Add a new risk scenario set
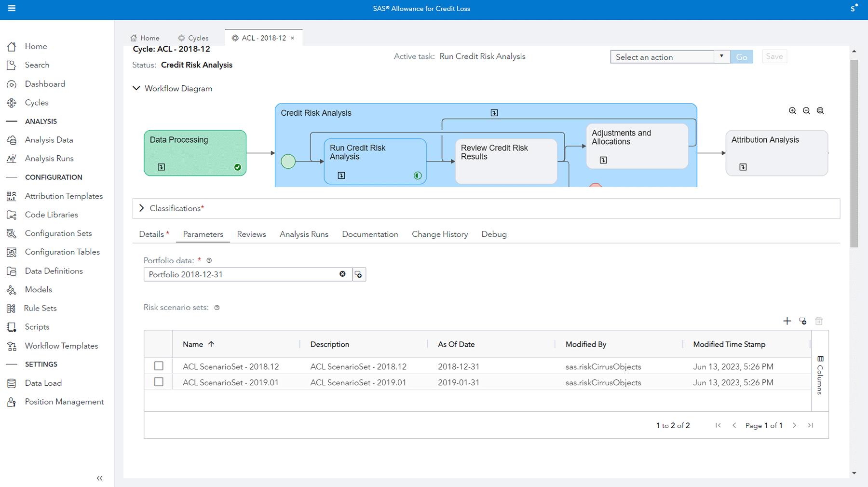This screenshot has width=868, height=487. pos(787,321)
